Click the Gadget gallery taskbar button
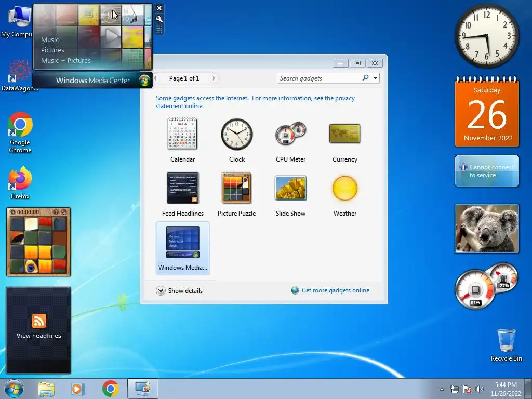 [142, 389]
